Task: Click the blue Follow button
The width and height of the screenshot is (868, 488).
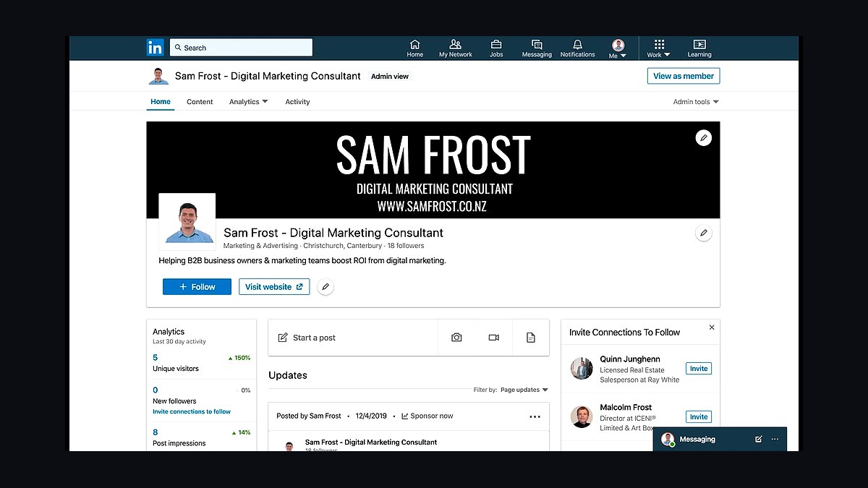Action: click(x=197, y=287)
